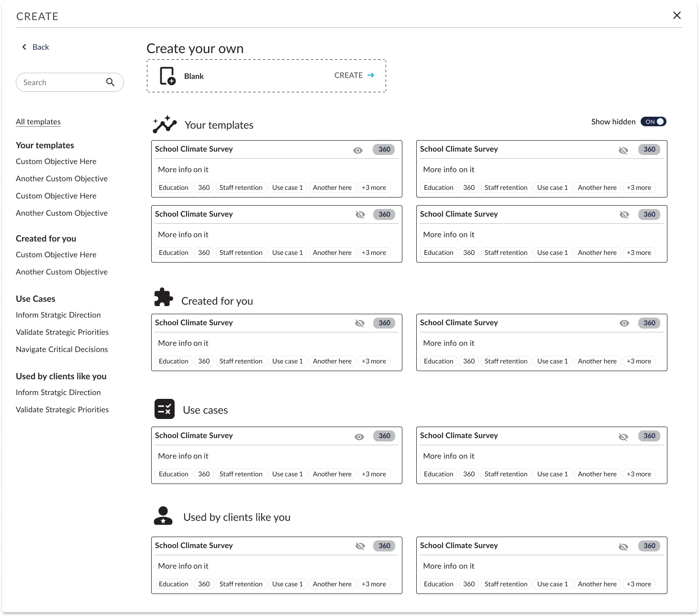Go back using the Back link

41,47
